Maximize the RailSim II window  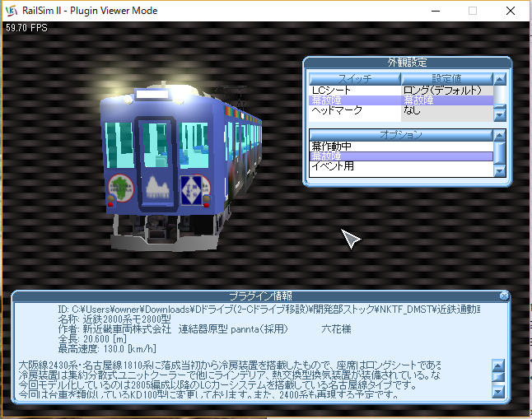pos(473,11)
